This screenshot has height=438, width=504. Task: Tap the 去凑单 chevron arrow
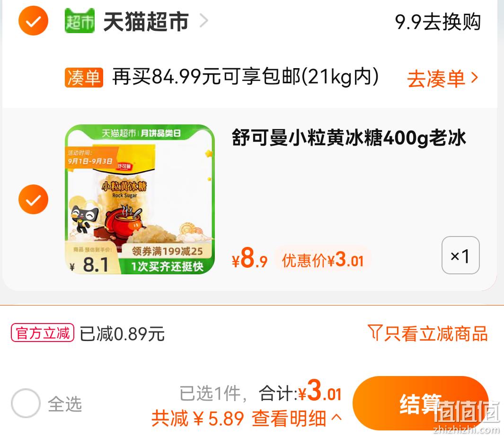click(x=475, y=78)
